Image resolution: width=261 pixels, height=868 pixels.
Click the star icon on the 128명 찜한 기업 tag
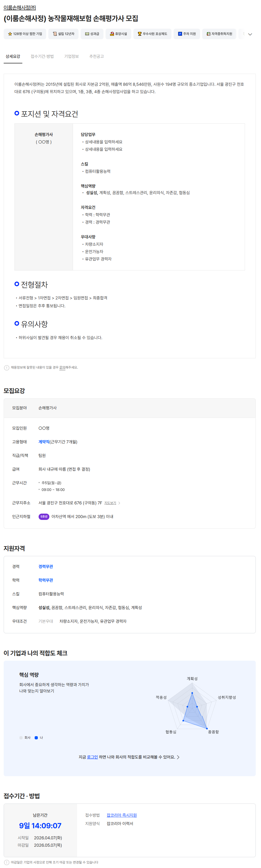pos(10,34)
